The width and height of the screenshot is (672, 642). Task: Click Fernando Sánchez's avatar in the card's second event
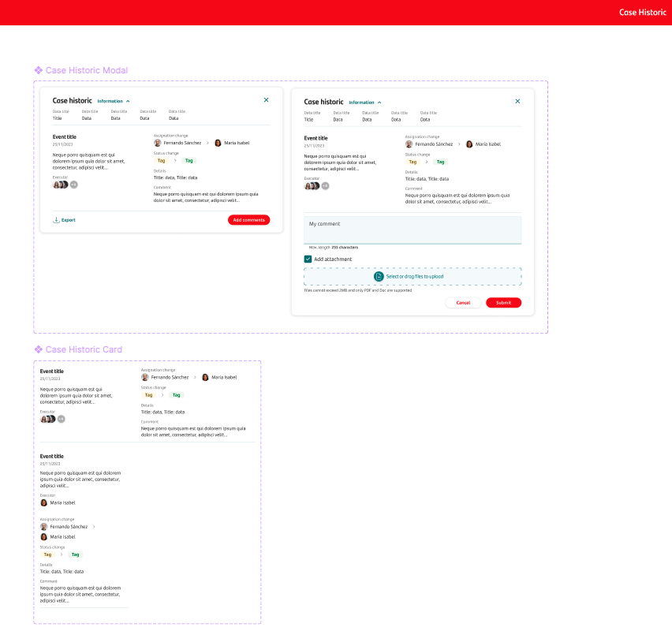click(43, 527)
